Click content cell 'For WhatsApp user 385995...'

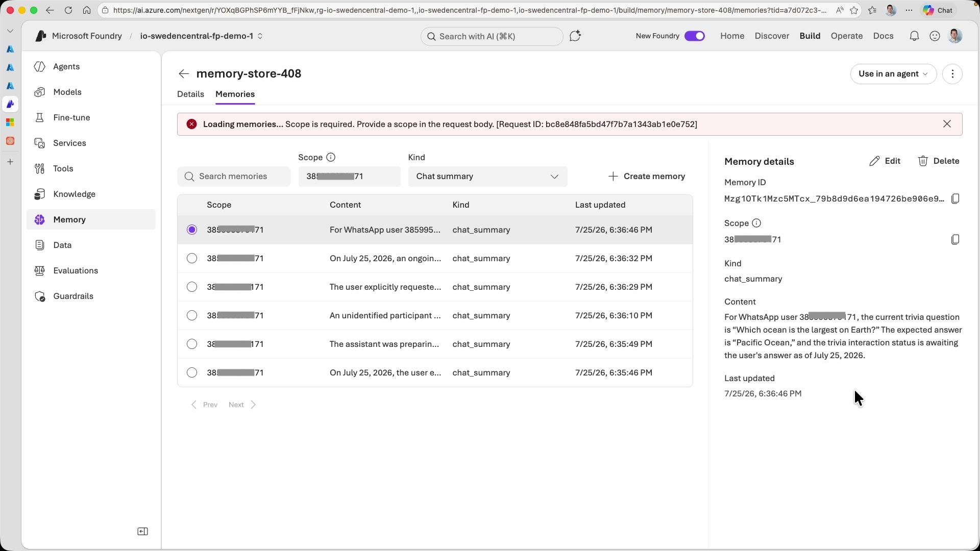[385, 230]
